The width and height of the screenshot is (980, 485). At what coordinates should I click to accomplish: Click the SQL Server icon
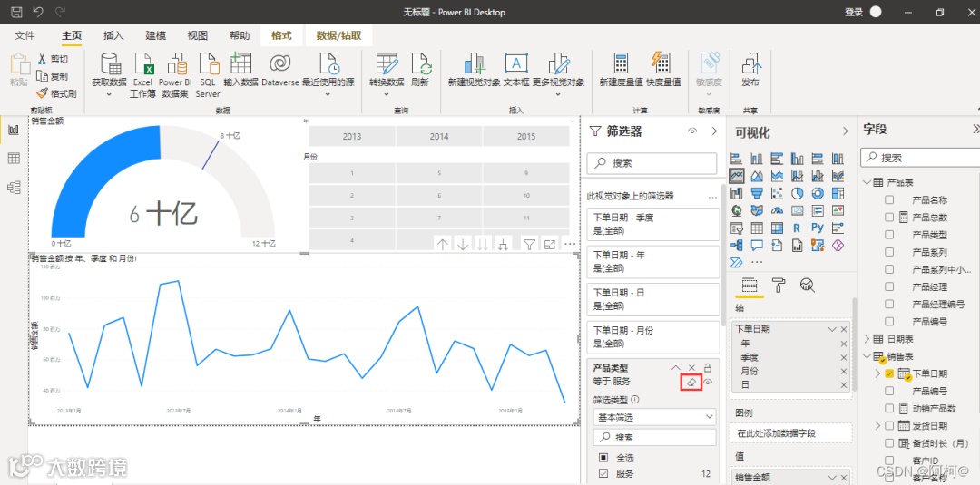[208, 63]
